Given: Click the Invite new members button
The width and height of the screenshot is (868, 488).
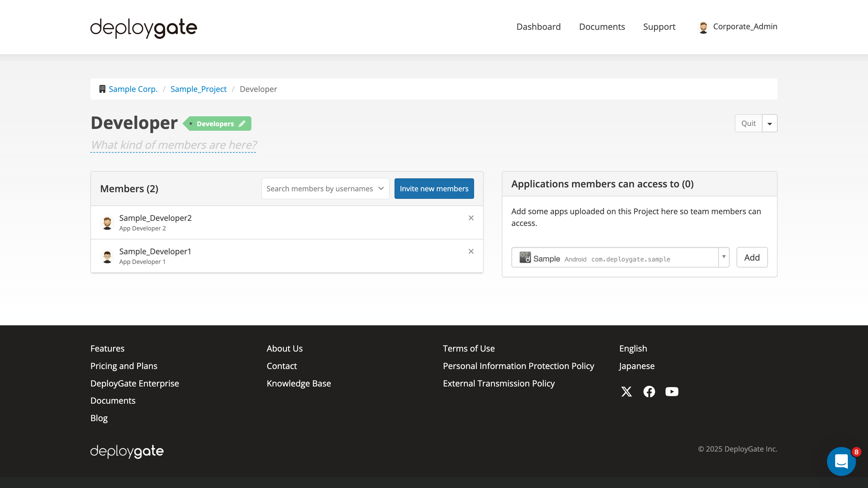Looking at the screenshot, I should tap(434, 188).
